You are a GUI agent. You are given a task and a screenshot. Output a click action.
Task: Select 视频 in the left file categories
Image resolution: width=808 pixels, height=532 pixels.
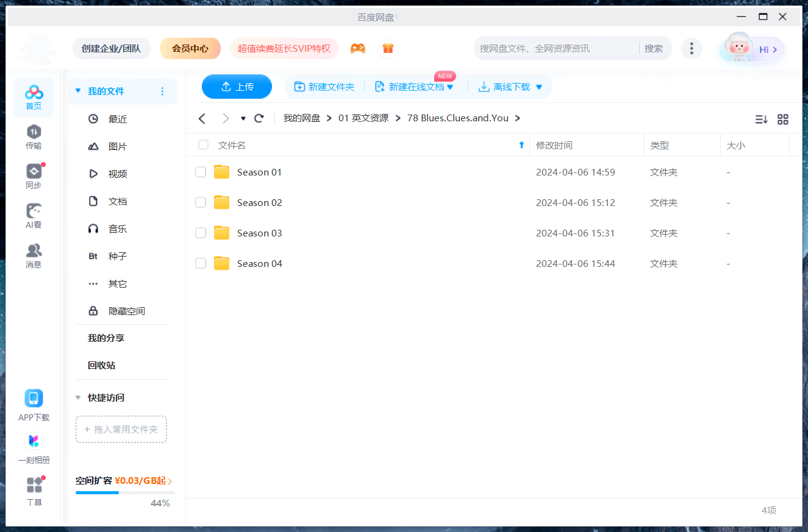tap(117, 174)
